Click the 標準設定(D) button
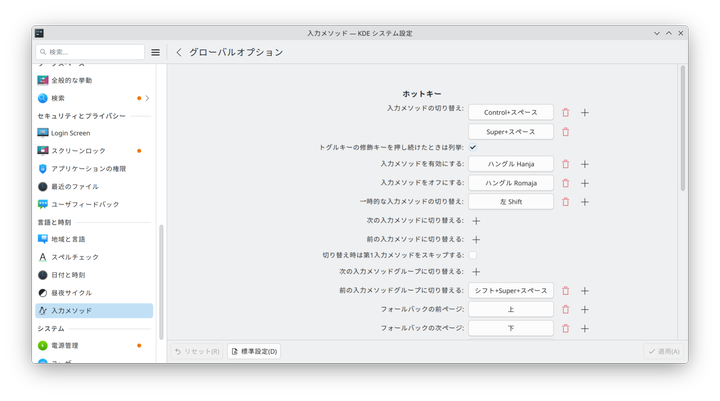Viewport: 720px width, 401px height. coord(254,351)
